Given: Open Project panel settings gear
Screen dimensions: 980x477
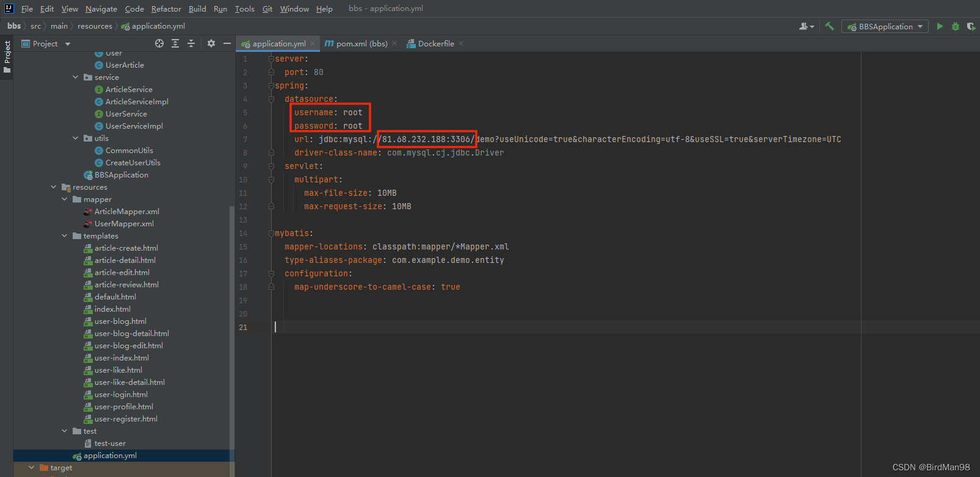Looking at the screenshot, I should tap(211, 43).
